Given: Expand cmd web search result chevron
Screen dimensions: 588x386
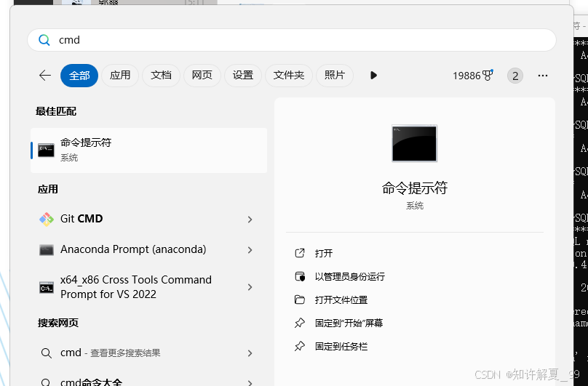Looking at the screenshot, I should point(250,353).
